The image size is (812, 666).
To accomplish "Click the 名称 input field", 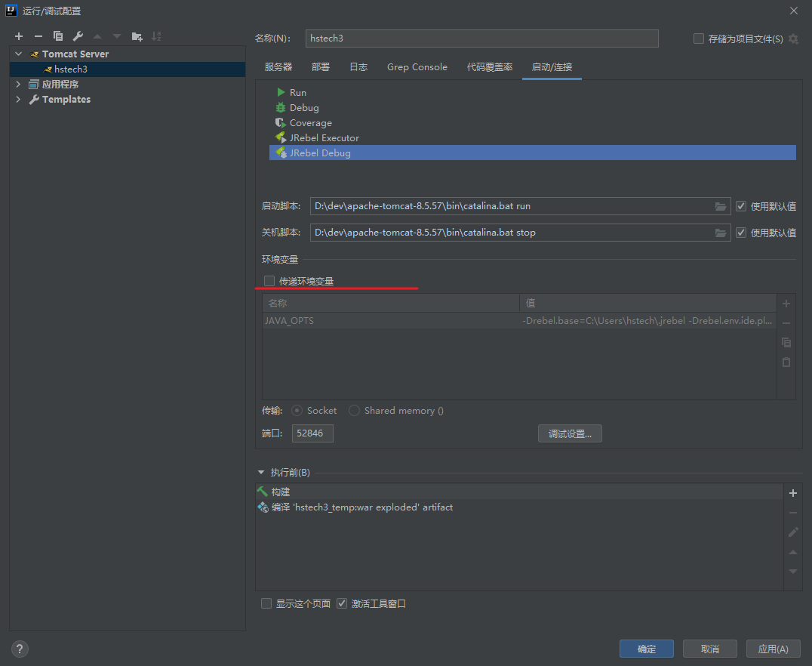I will [482, 39].
